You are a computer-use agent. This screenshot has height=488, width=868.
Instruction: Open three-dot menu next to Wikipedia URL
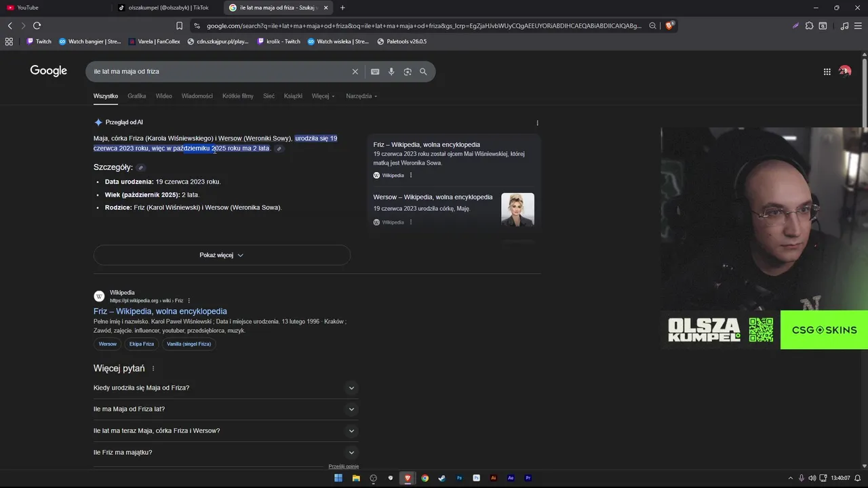[189, 300]
